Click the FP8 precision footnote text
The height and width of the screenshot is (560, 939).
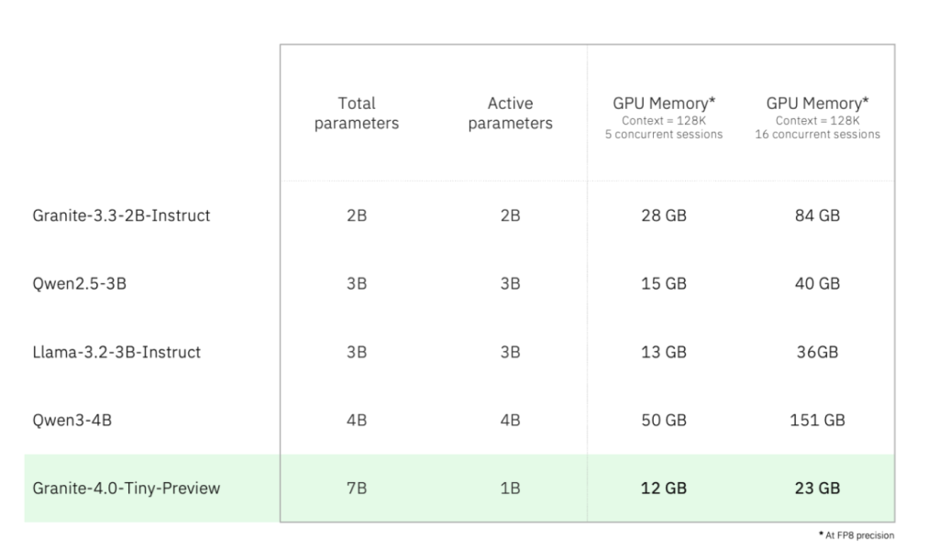pos(858,535)
